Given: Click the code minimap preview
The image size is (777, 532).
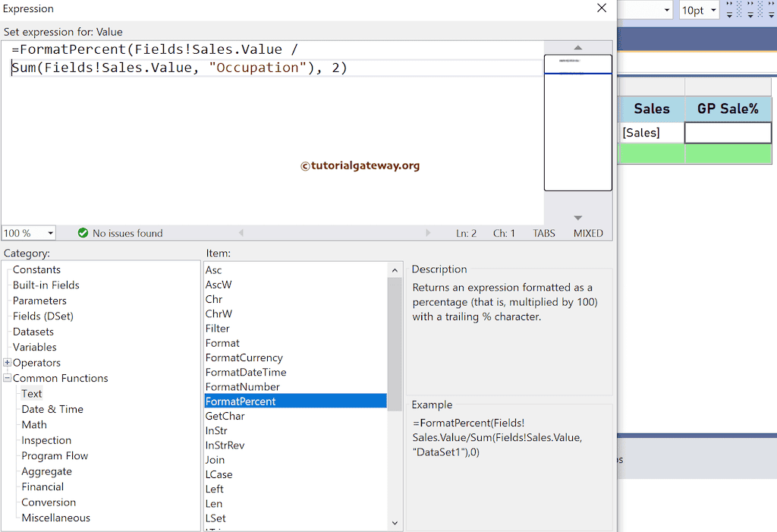Looking at the screenshot, I should [577, 121].
